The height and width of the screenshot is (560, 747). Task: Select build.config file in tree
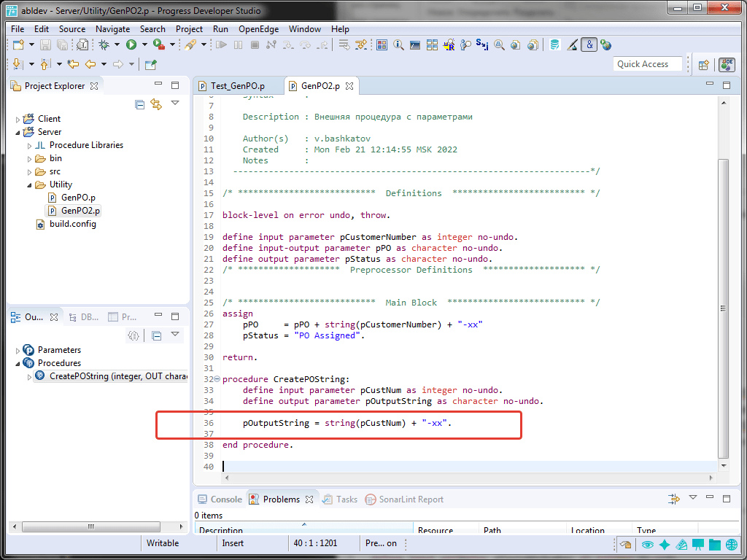pos(72,224)
